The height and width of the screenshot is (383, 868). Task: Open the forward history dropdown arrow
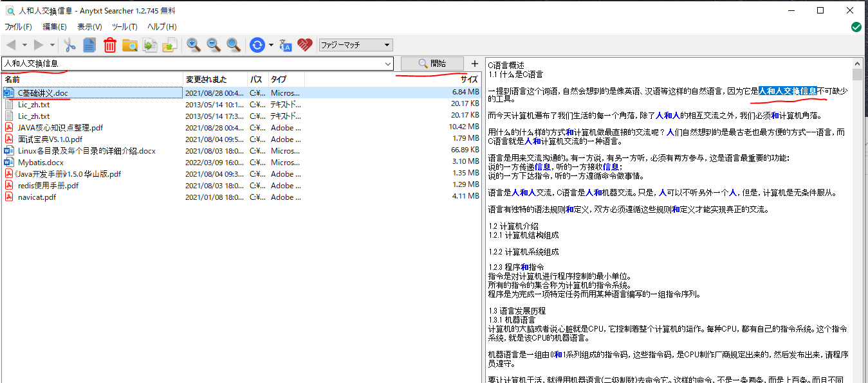coord(51,45)
